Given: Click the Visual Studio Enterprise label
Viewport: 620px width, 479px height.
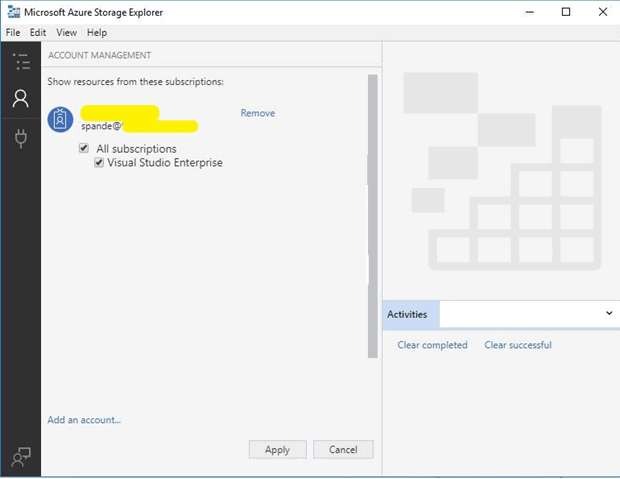Looking at the screenshot, I should [x=165, y=163].
